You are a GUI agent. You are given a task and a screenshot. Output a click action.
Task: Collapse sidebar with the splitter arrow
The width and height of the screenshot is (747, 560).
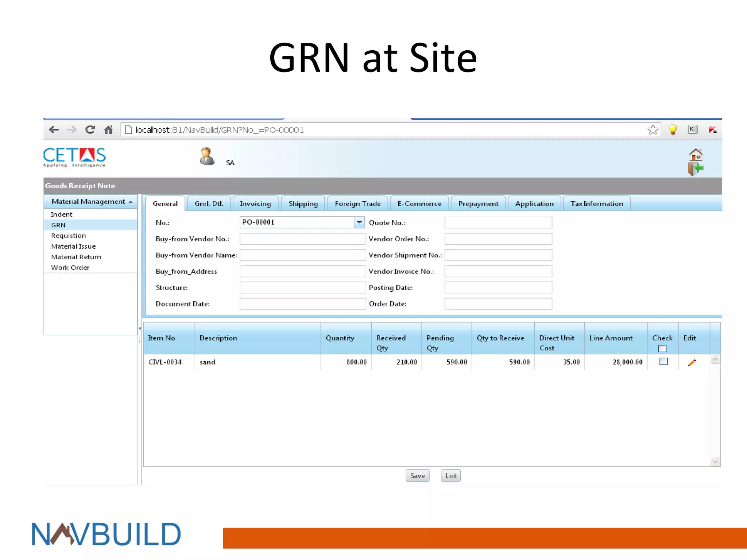tap(140, 328)
